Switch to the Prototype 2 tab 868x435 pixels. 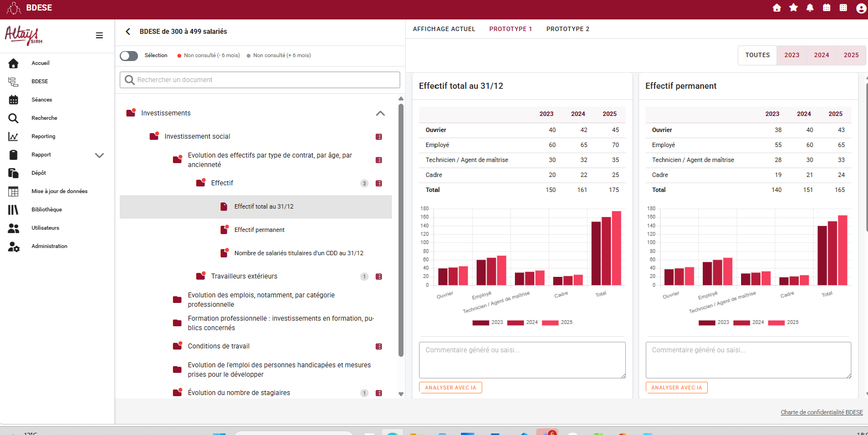[x=568, y=29]
